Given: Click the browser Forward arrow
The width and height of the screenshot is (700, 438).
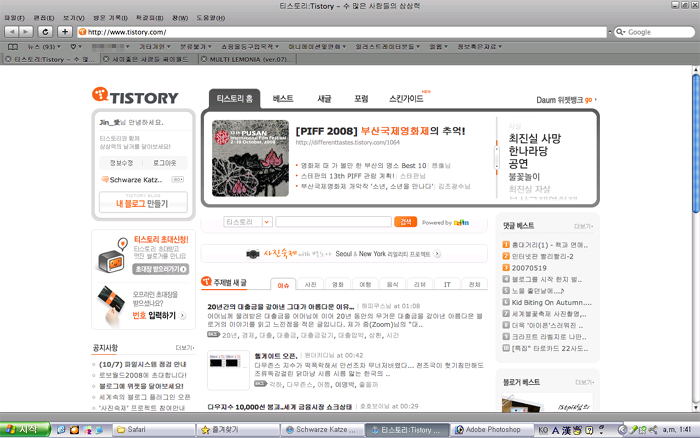Looking at the screenshot, I should click(26, 32).
